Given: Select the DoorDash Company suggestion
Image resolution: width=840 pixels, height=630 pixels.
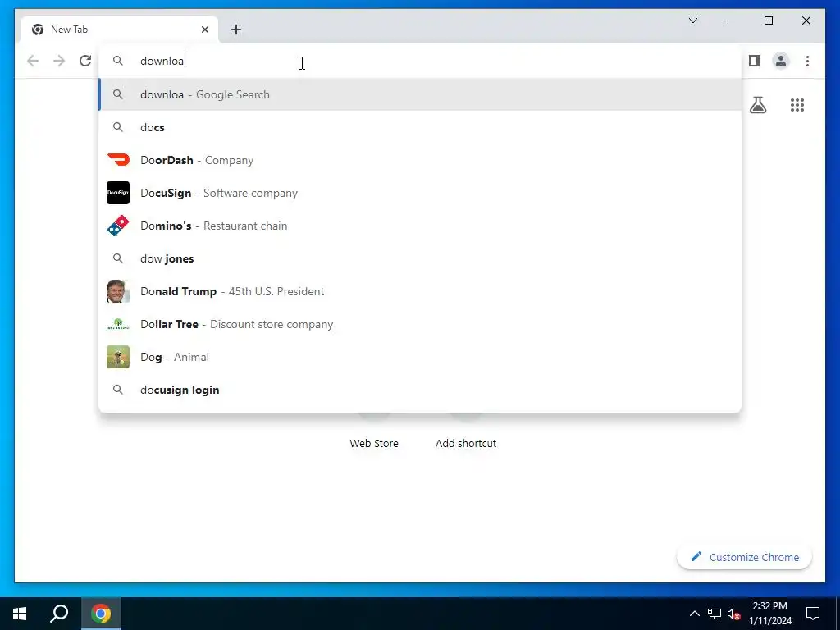Looking at the screenshot, I should coord(420,160).
